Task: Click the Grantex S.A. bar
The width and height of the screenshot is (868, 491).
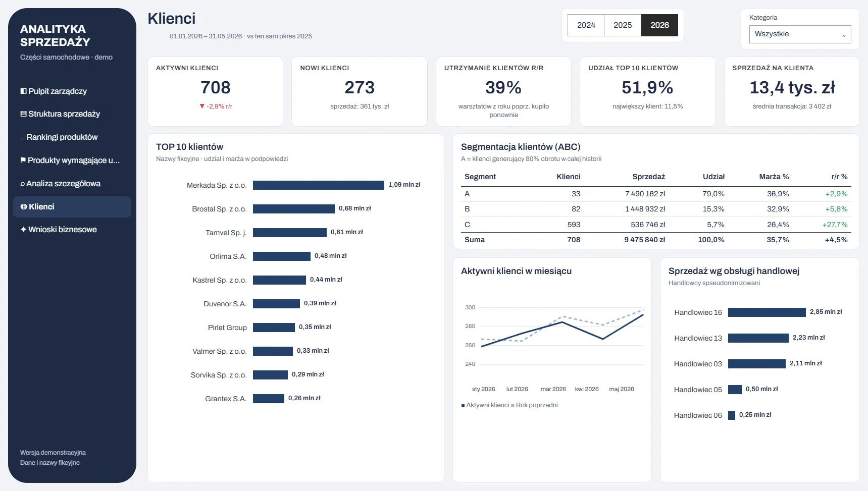Action: [x=269, y=399]
